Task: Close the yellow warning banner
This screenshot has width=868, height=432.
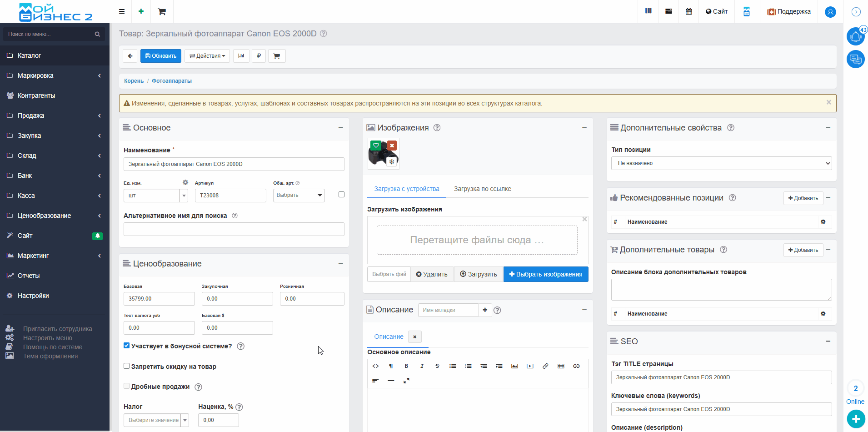Action: pos(828,102)
